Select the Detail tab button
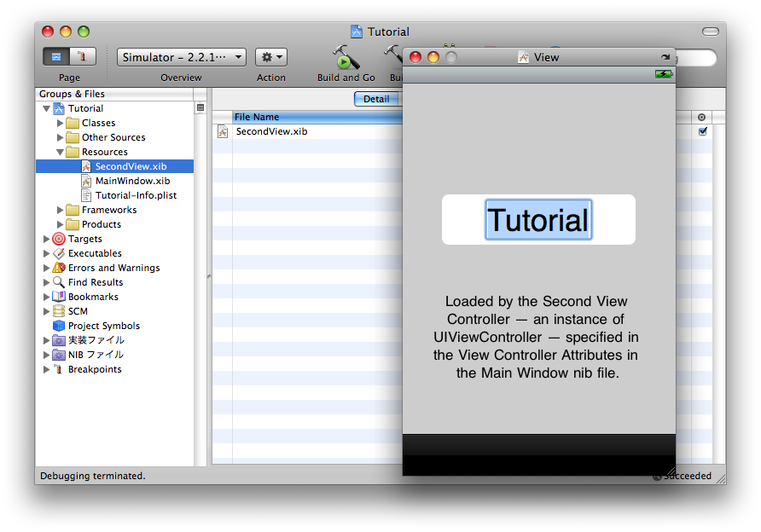The width and height of the screenshot is (761, 532). click(376, 99)
